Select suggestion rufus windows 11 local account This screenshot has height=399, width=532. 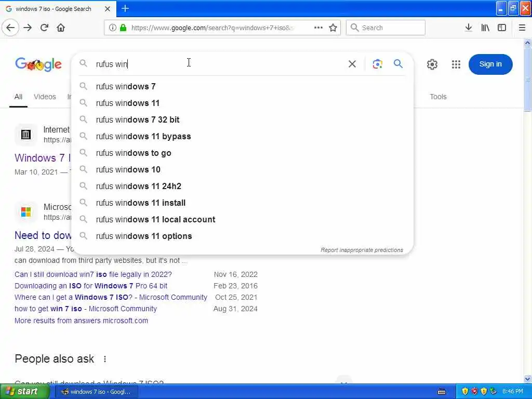pos(242,220)
